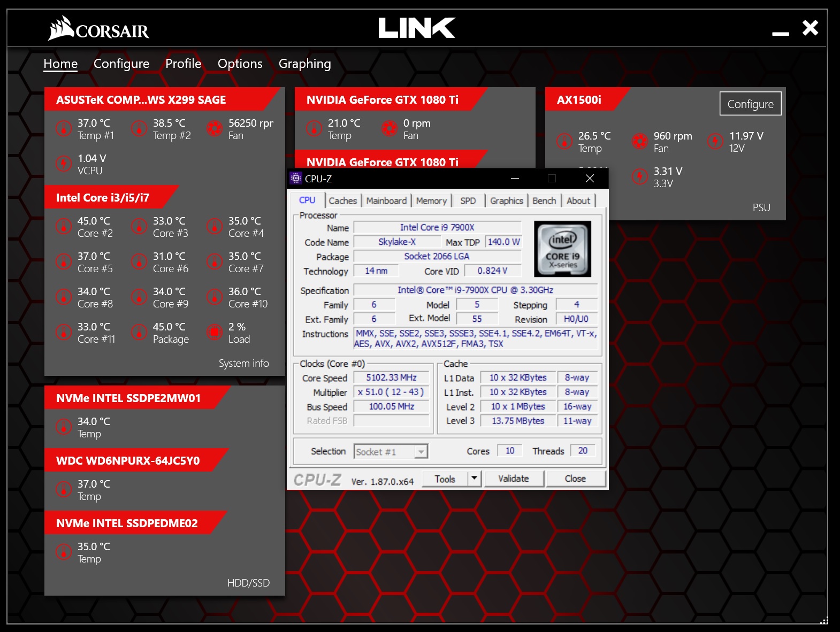Click the CPU Package temperature icon

click(139, 332)
